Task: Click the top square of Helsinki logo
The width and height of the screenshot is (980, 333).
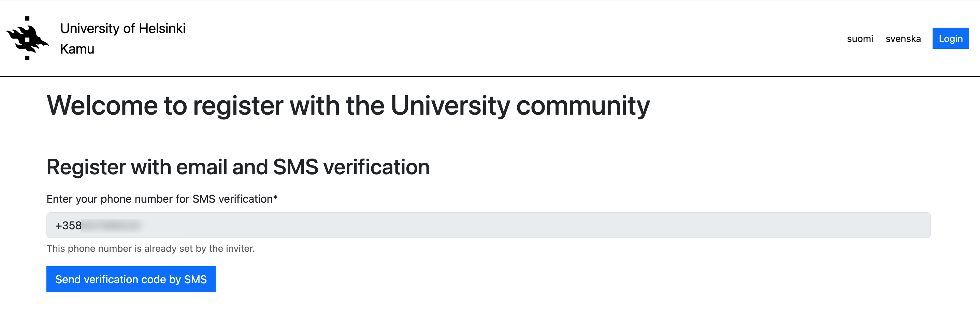Action: (27, 19)
